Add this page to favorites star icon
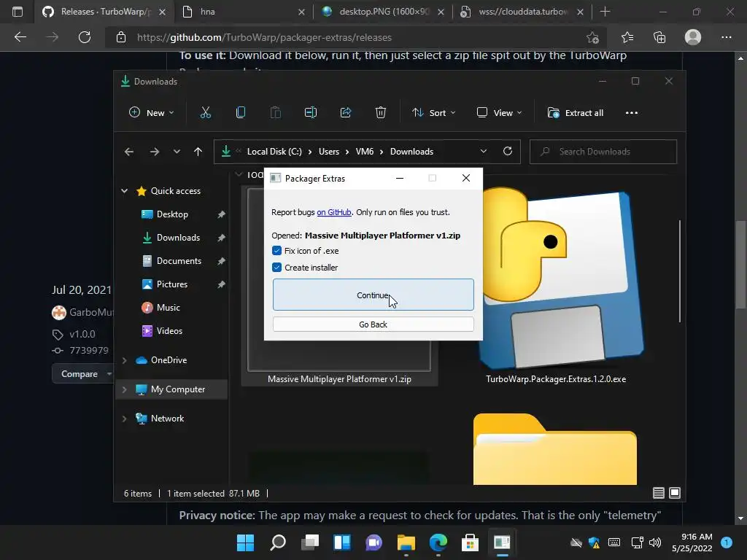The height and width of the screenshot is (560, 747). click(x=592, y=37)
